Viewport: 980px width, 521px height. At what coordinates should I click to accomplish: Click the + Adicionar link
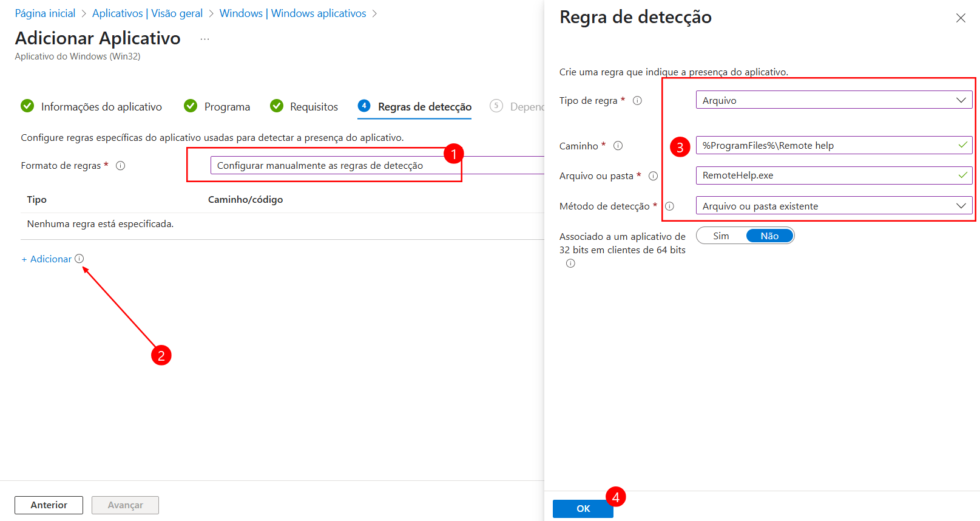pos(46,259)
